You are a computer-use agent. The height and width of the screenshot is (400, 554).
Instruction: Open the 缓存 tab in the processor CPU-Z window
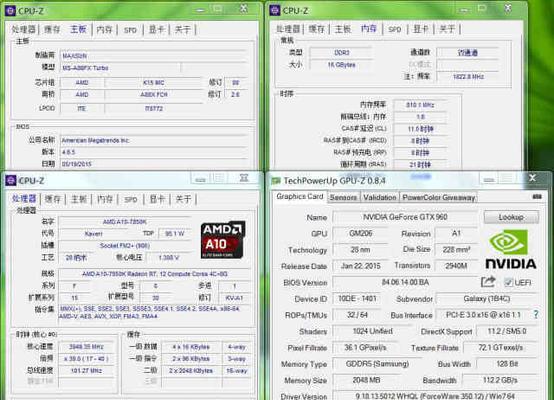click(53, 199)
